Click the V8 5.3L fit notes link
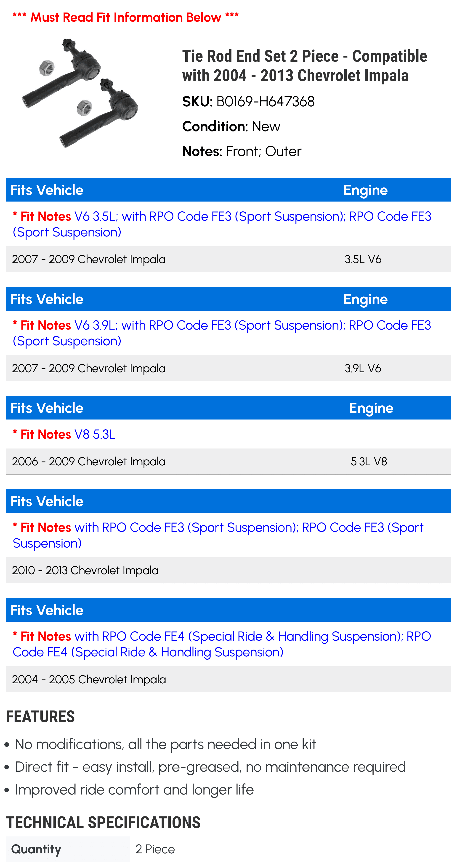Viewport: 457px width, 868px height. click(64, 434)
